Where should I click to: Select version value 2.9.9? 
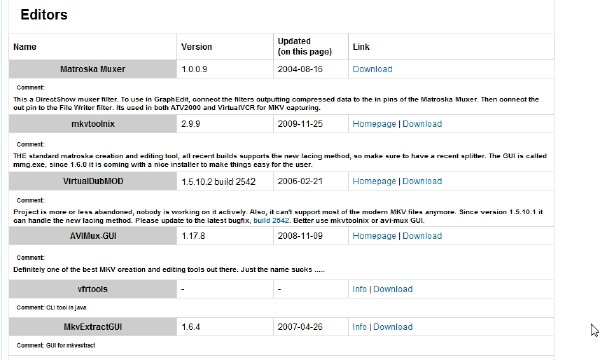pos(191,124)
